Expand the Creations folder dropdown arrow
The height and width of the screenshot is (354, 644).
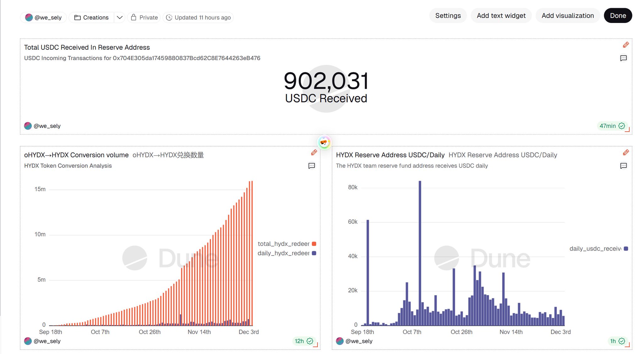(x=119, y=18)
